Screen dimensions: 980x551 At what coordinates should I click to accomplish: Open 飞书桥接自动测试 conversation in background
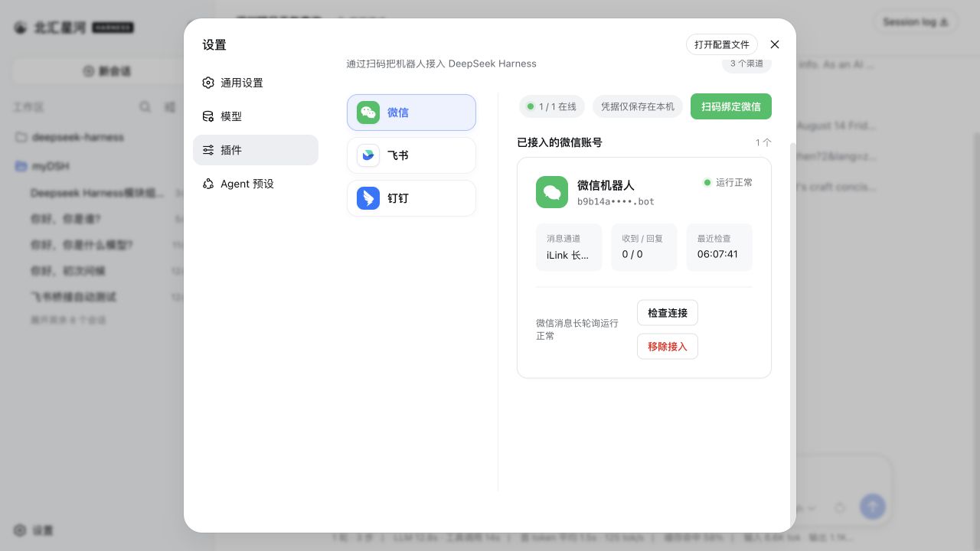[73, 297]
